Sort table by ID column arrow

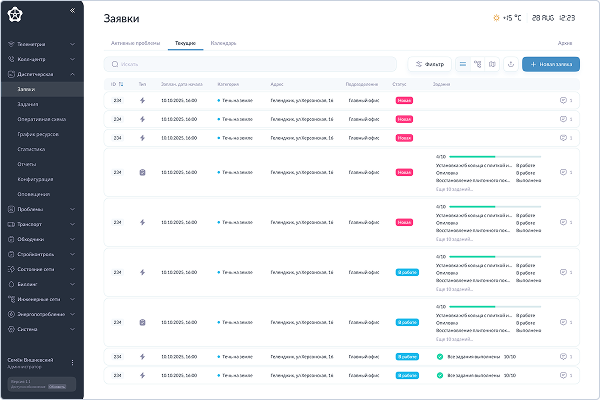tap(121, 84)
